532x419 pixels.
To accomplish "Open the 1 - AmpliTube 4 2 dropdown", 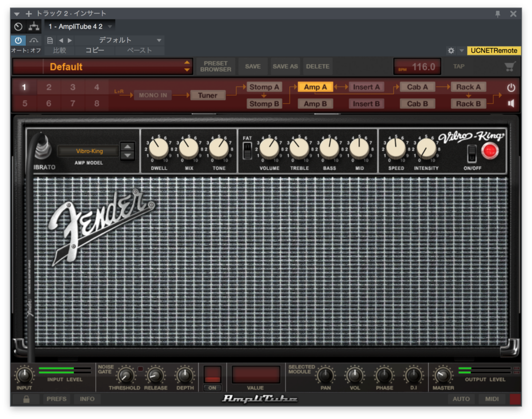I will pos(80,27).
